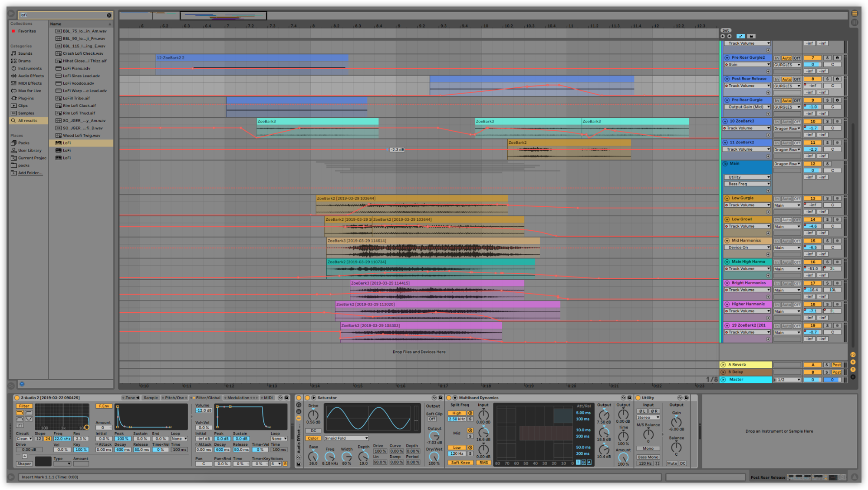Open the Clips browser category
Screen dimensions: 868x490
click(x=23, y=106)
